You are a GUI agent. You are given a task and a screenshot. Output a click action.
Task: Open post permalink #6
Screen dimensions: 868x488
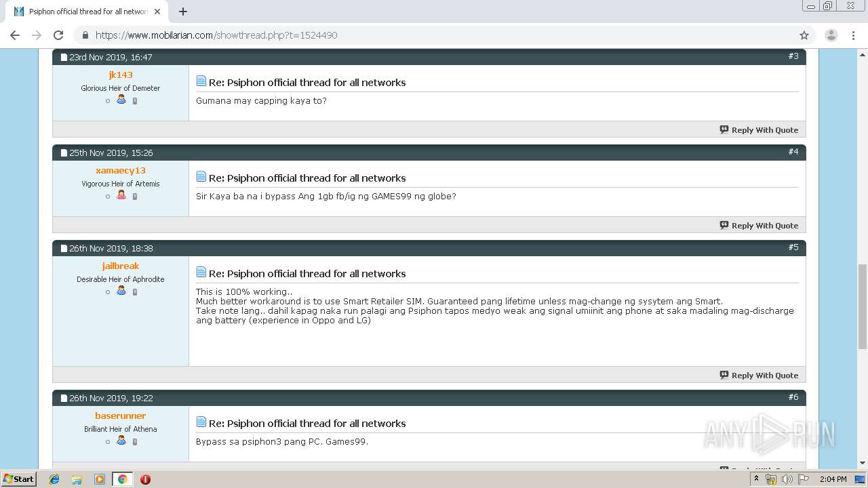click(x=793, y=397)
